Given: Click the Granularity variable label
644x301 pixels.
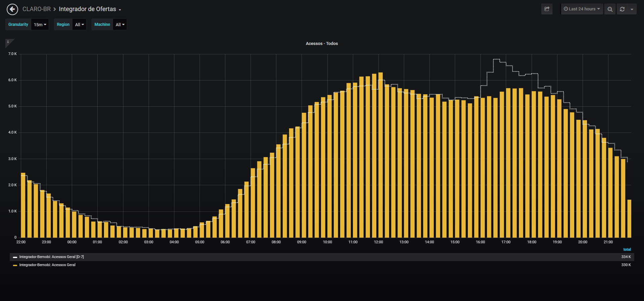Looking at the screenshot, I should point(18,24).
